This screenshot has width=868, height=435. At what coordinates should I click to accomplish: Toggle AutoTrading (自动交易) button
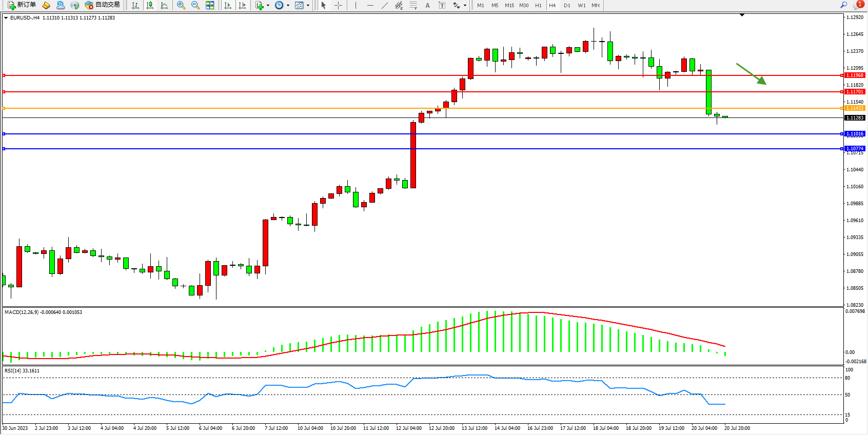(103, 5)
